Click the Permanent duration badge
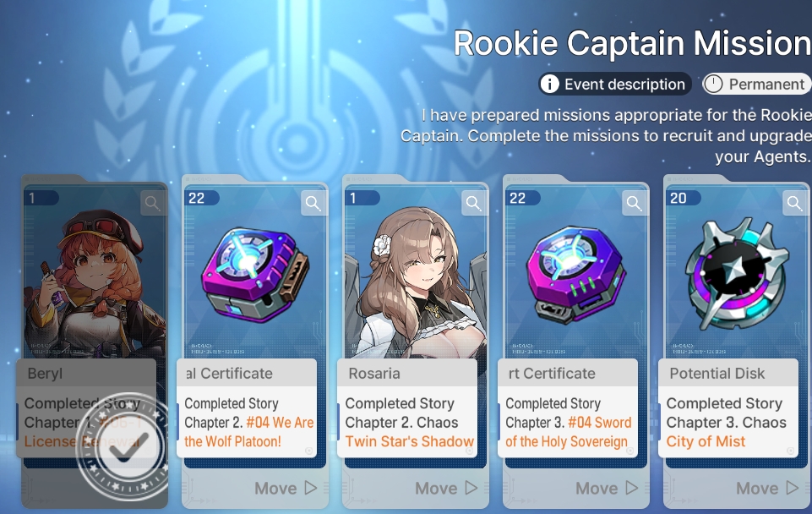Viewport: 812px width, 514px height. 757,84
